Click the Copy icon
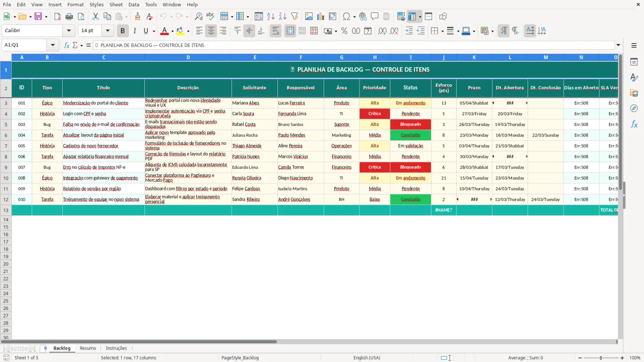Image resolution: width=644 pixels, height=362 pixels. [107, 17]
